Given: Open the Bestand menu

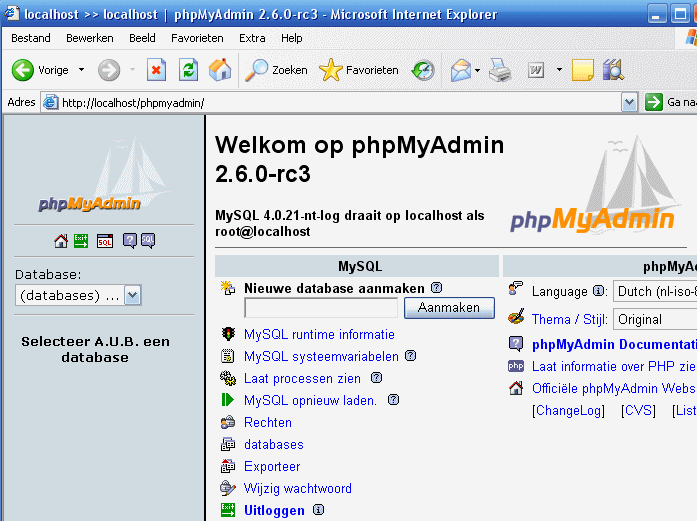Looking at the screenshot, I should pos(31,38).
